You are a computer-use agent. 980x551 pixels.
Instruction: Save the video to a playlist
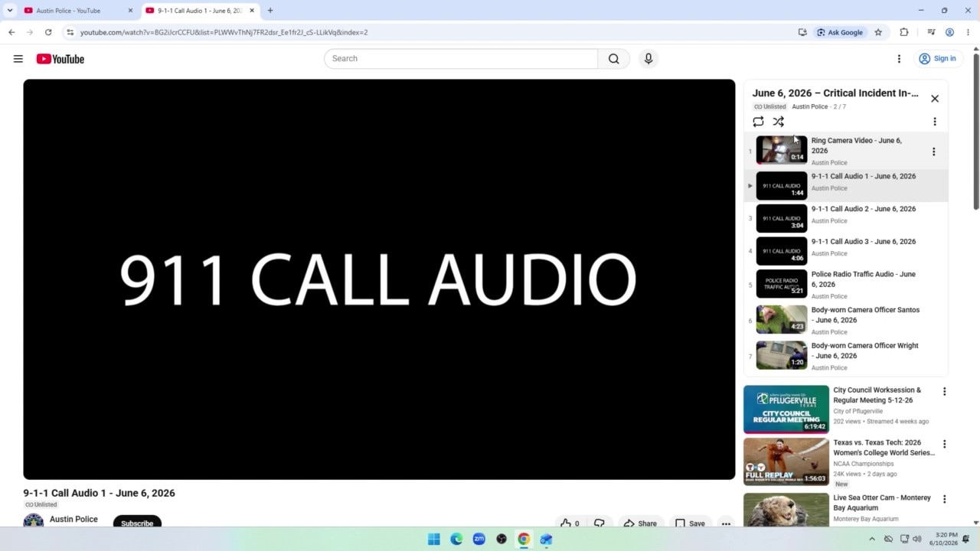pyautogui.click(x=690, y=523)
